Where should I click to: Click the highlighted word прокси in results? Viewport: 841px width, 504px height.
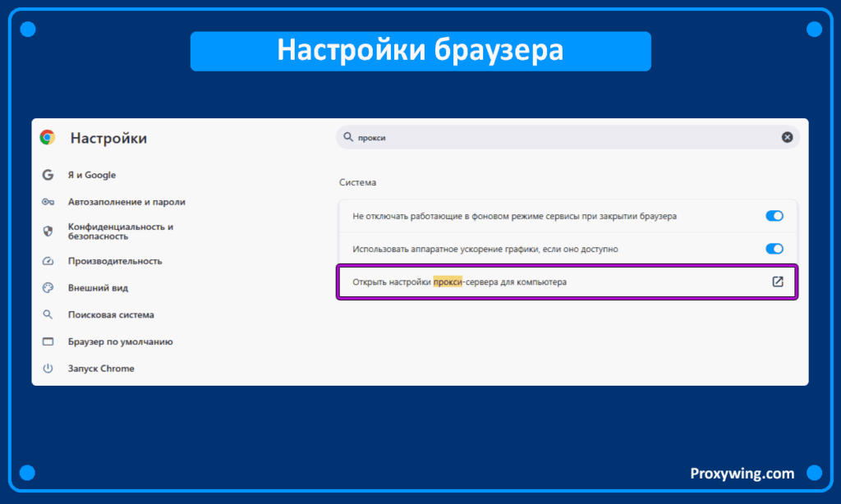(448, 282)
